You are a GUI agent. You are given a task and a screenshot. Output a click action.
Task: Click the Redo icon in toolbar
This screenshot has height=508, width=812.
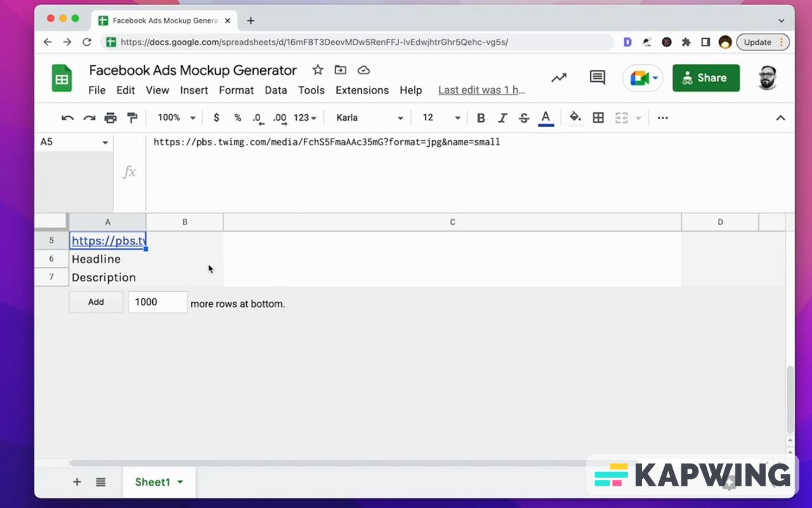[x=89, y=117]
